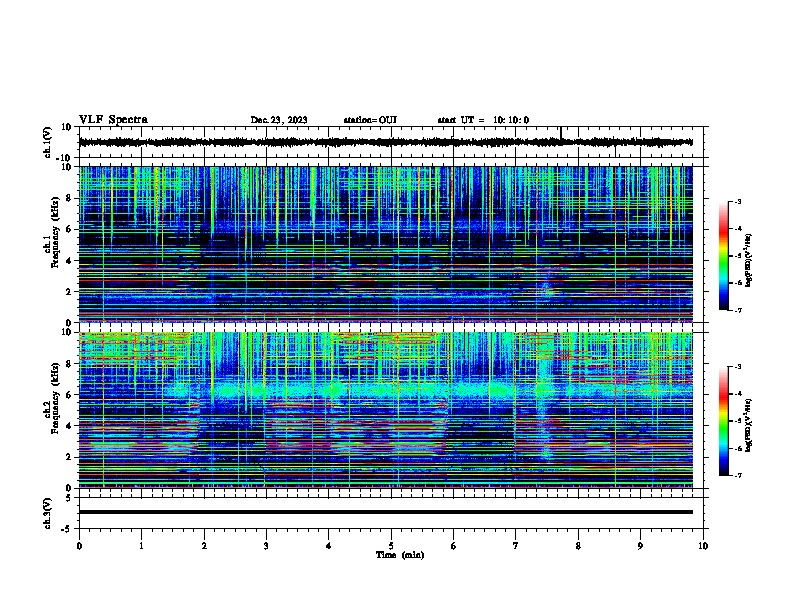This screenshot has width=792, height=612.
Task: Select the "Dec. 23, 2023" date text
Action: [279, 120]
